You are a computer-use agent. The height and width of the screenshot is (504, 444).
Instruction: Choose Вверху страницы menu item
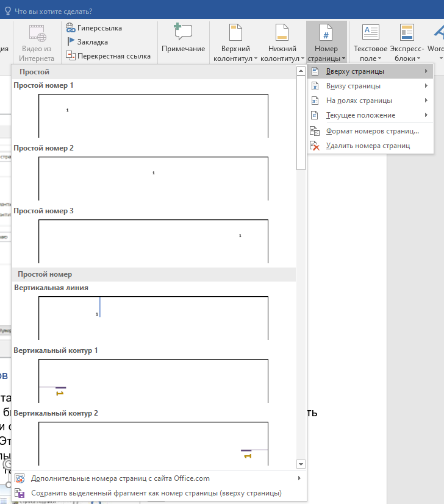coord(370,71)
